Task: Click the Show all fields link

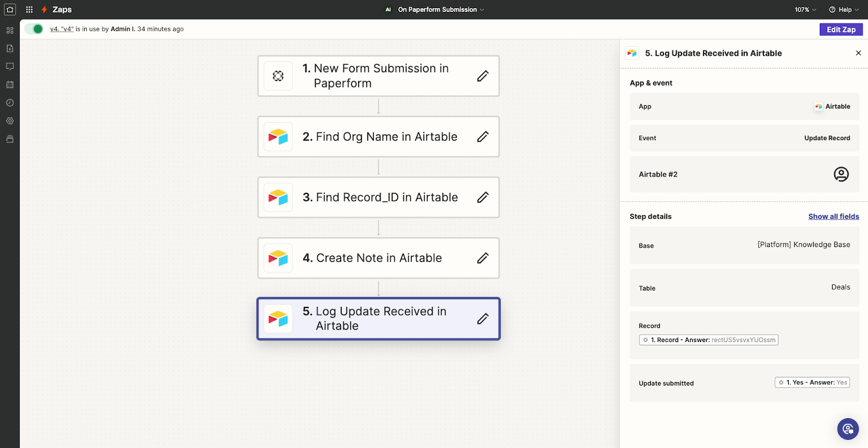Action: coord(833,216)
